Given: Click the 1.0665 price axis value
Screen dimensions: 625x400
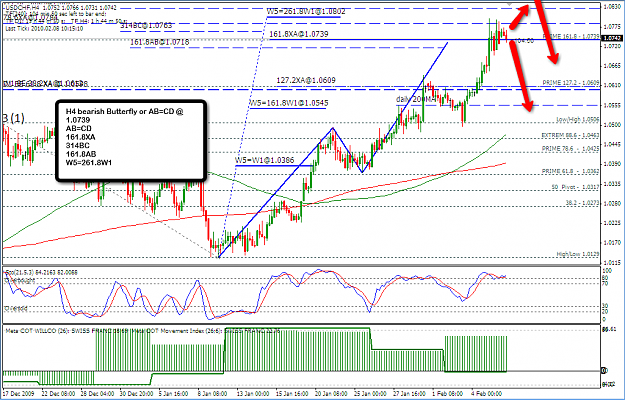Looking at the screenshot, I should tap(611, 65).
